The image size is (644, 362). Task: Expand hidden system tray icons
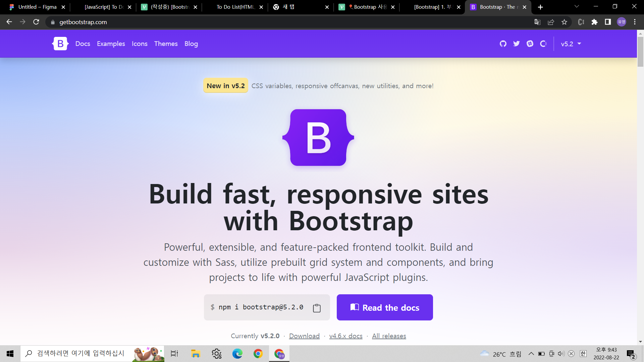531,354
